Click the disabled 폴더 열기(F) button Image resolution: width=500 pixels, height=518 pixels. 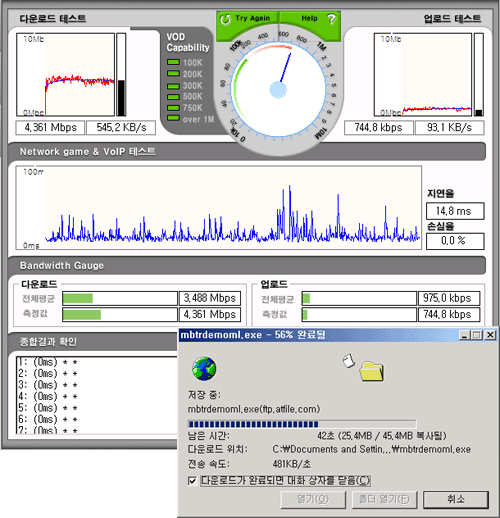(384, 499)
